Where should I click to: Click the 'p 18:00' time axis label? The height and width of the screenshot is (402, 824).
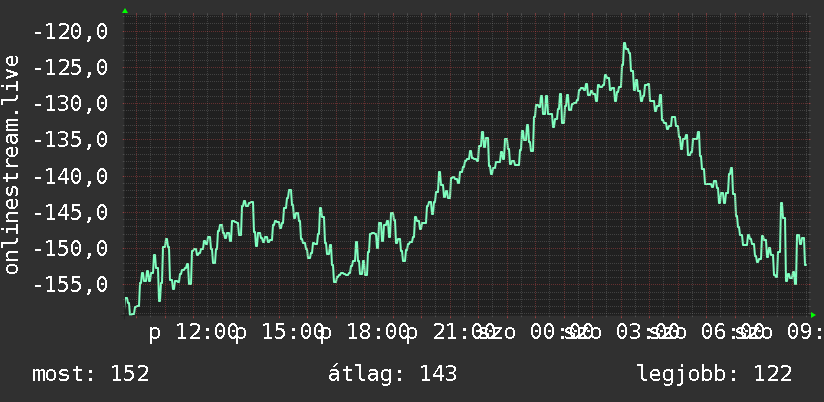365,333
